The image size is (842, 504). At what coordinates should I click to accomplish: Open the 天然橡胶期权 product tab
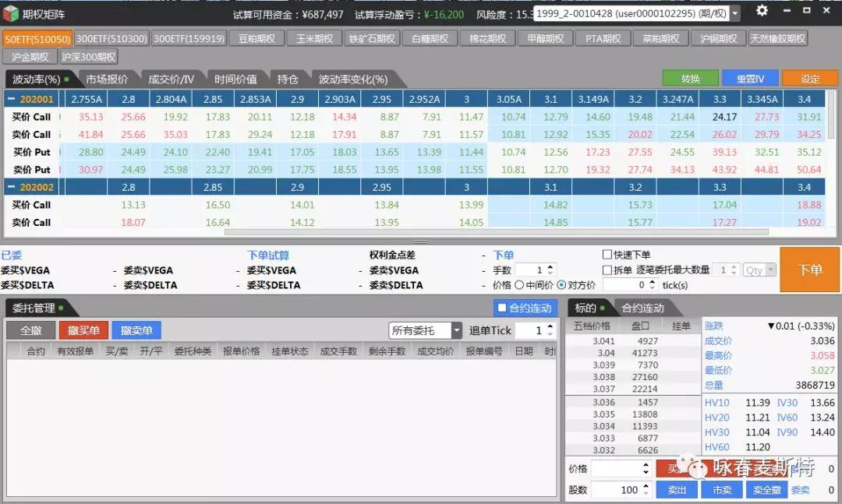[x=777, y=39]
